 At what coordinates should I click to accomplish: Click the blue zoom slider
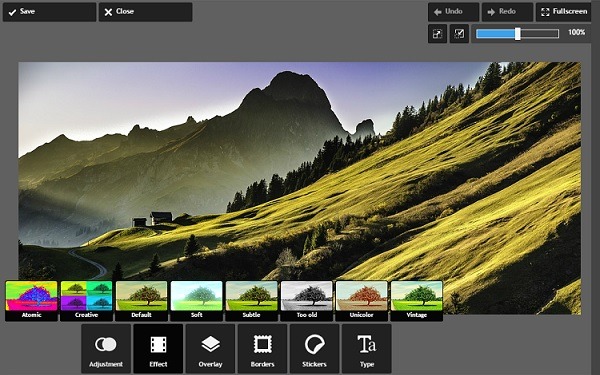click(x=517, y=34)
